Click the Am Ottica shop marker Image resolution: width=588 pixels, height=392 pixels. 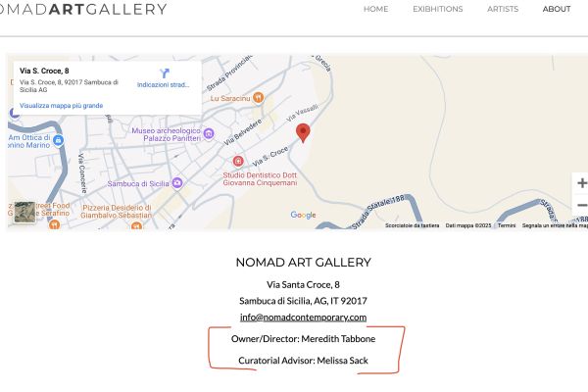click(x=59, y=140)
